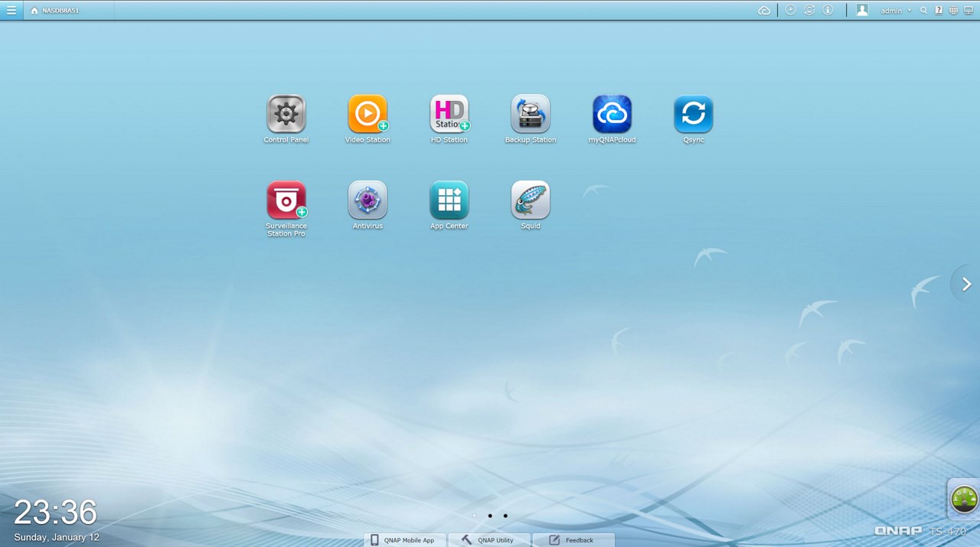Open the language globe icon
Screen dimensions: 980x547
(x=953, y=11)
